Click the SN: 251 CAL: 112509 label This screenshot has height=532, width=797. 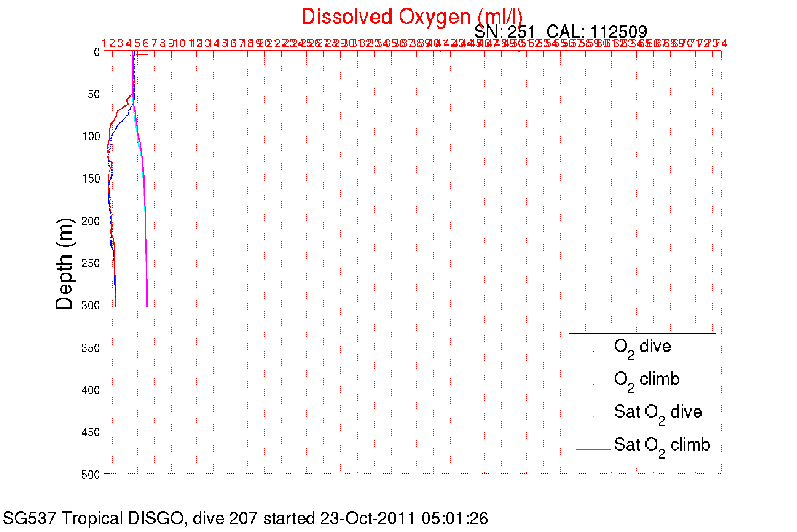561,32
